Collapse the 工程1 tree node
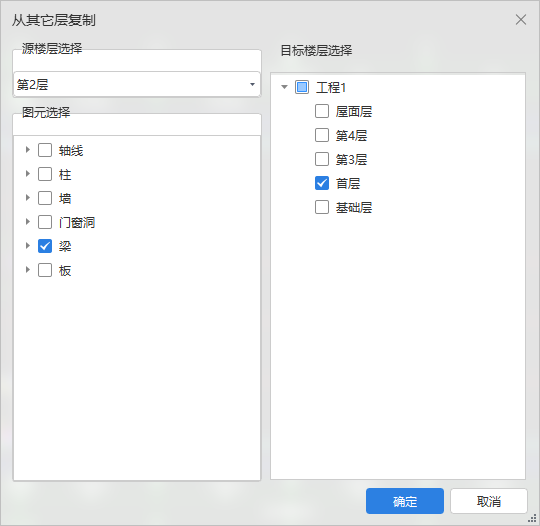The height and width of the screenshot is (526, 540). coord(284,87)
